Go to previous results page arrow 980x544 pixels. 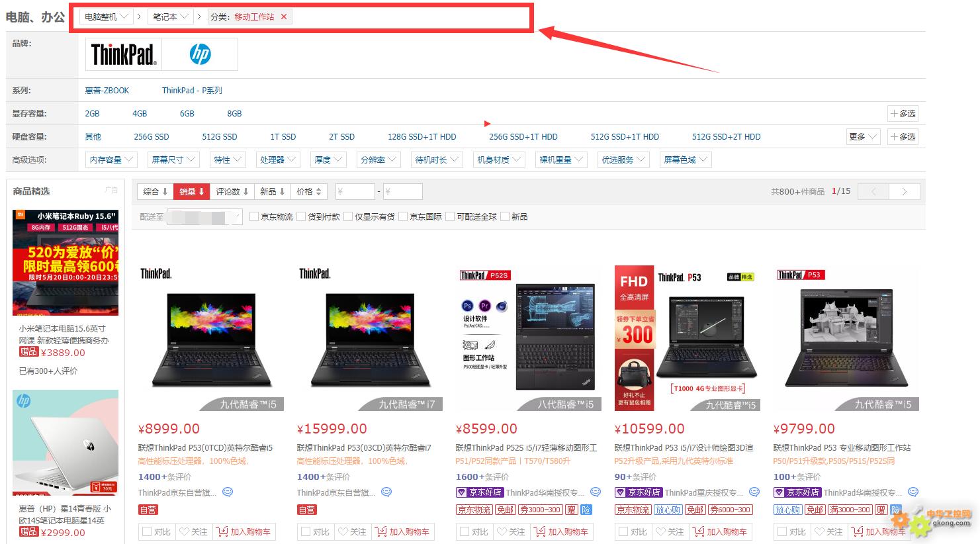click(873, 191)
